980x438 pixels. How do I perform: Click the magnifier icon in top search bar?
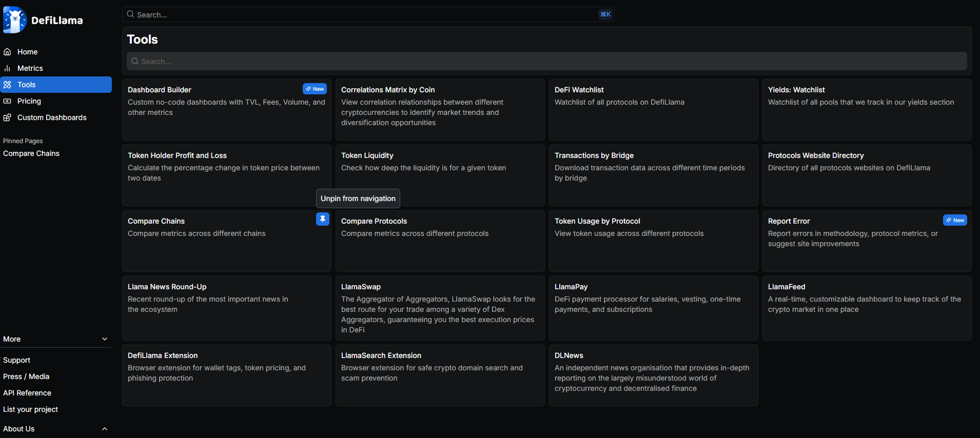131,14
